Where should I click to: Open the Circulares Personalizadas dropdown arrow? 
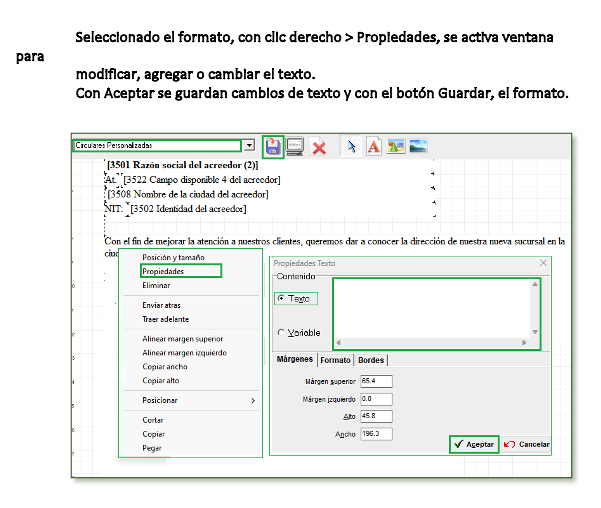click(249, 145)
